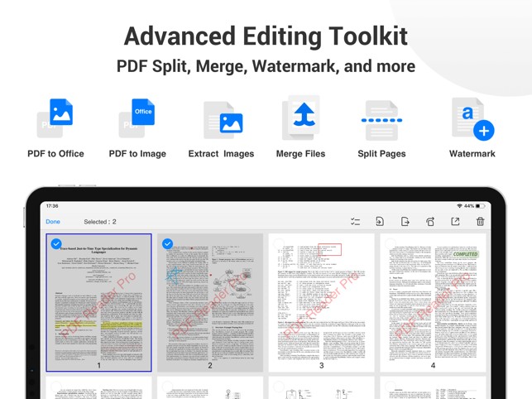This screenshot has width=532, height=399.
Task: Tap the PDF to Office icon
Action: point(55,118)
